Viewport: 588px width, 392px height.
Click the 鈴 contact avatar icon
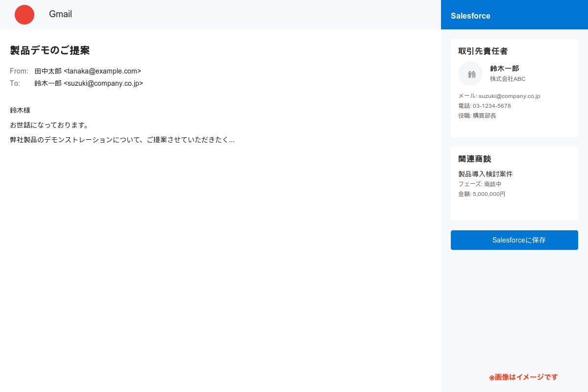pyautogui.click(x=470, y=73)
